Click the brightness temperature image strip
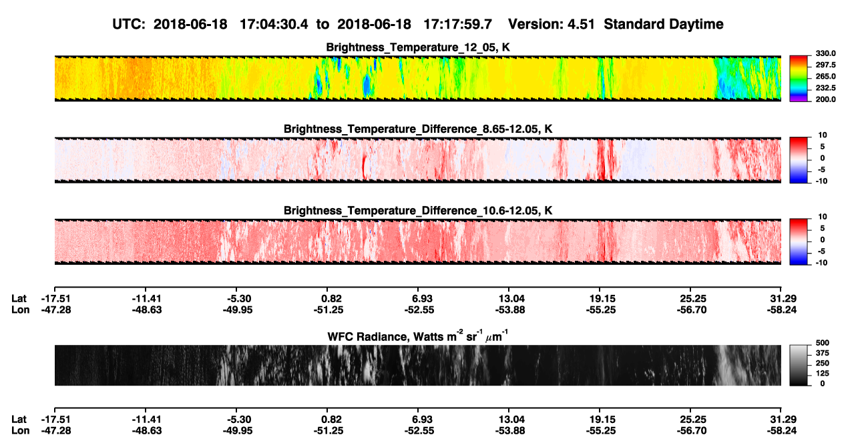868x445 pixels. 417,77
